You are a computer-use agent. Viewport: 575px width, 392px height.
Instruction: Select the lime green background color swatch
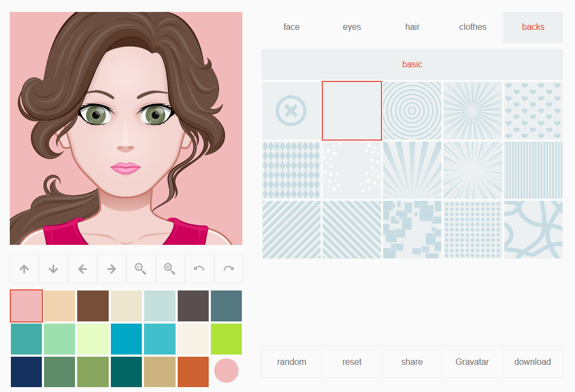tap(226, 339)
